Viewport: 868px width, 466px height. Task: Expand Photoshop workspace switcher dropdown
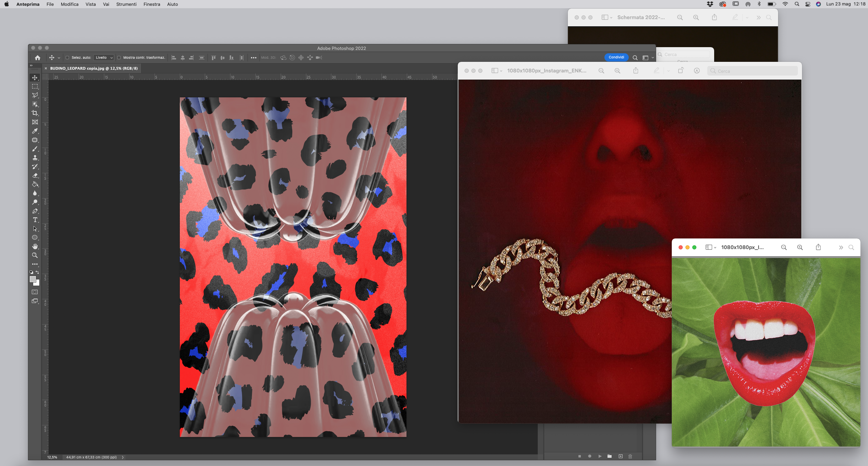(x=648, y=58)
